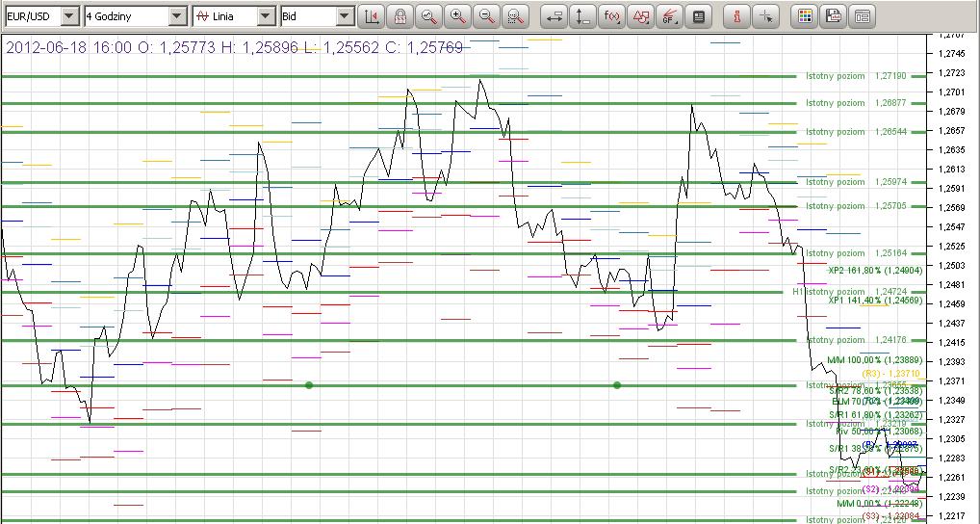Screen dimensions: 980x524
Task: Toggle the padlock chart lock icon
Action: (400, 17)
